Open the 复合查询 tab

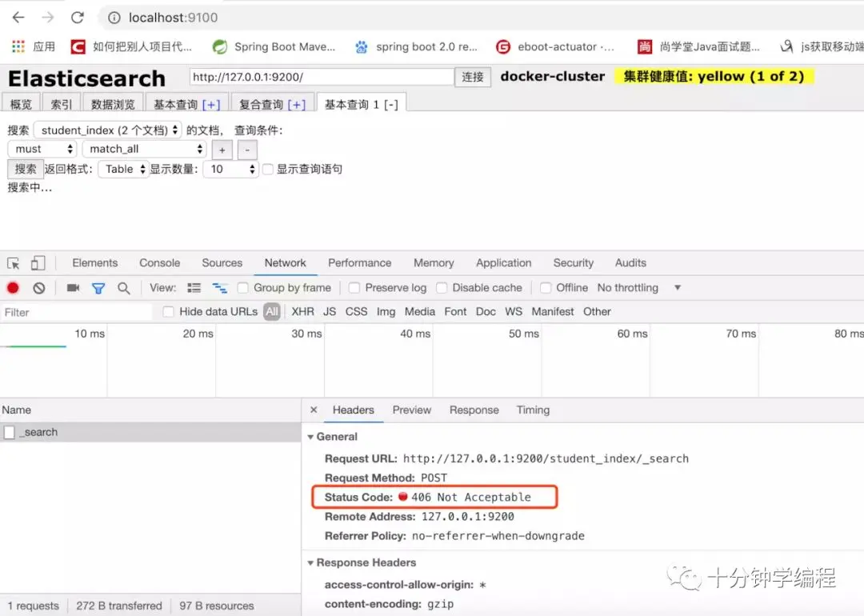click(x=272, y=104)
